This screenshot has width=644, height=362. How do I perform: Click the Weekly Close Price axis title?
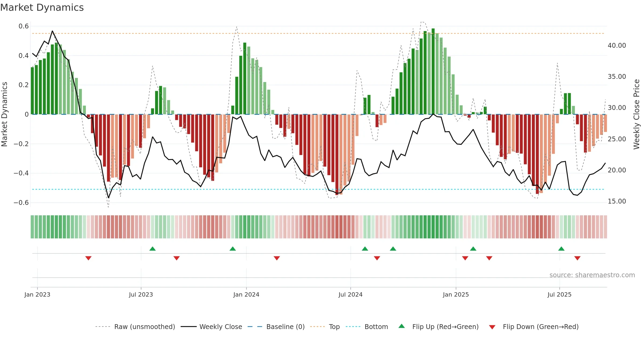[x=636, y=114]
